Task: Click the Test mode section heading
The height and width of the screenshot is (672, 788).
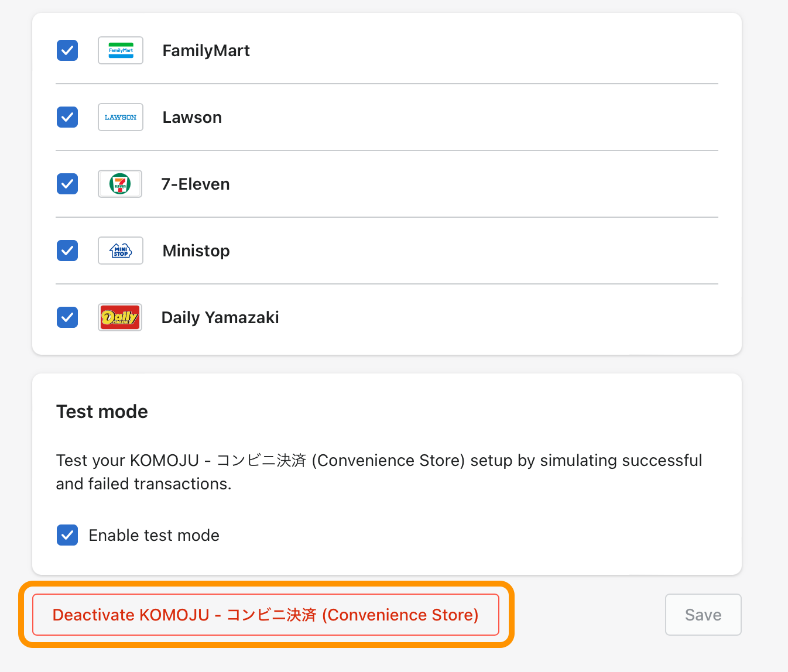Action: [x=102, y=412]
